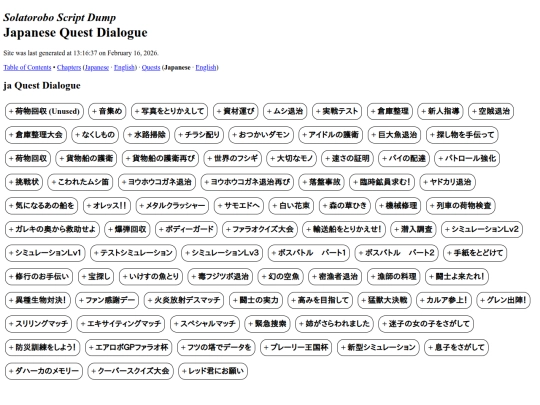Expand the オレッス!! quest
Image resolution: width=540 pixels, height=405 pixels.
tap(107, 206)
